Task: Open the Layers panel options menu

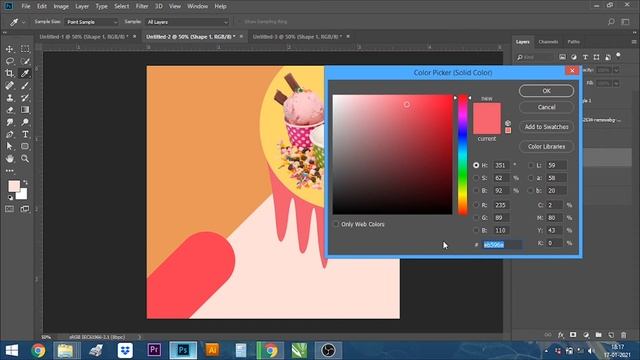Action: (x=634, y=42)
